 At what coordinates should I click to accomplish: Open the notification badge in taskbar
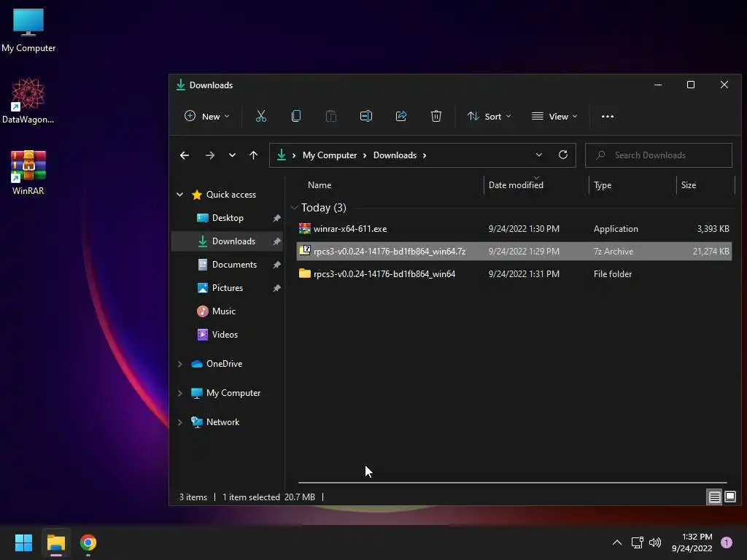(727, 542)
